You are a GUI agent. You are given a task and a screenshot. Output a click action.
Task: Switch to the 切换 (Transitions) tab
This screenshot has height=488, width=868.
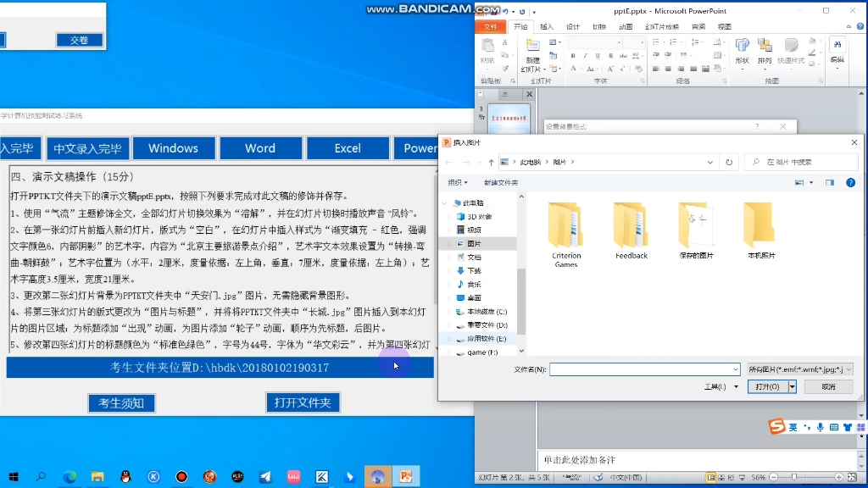599,27
